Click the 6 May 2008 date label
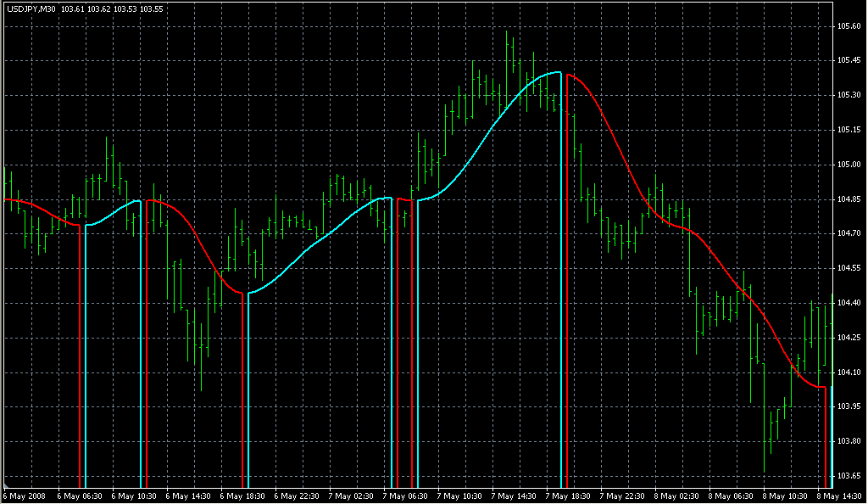Viewport: 868px width, 504px height. click(25, 496)
